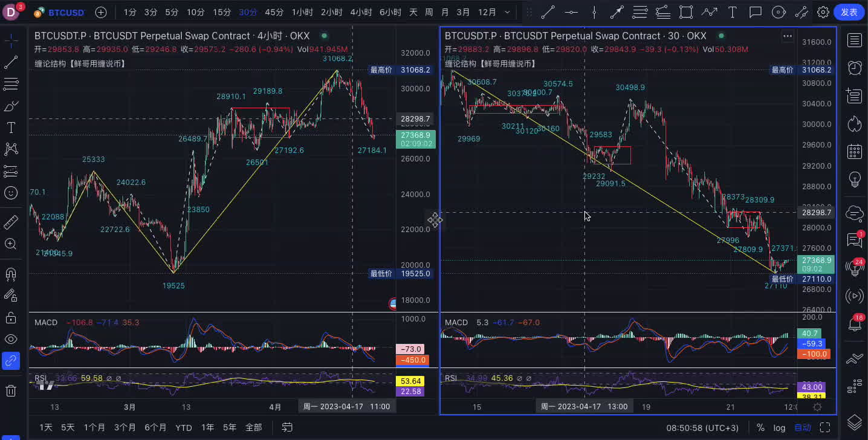Screen dimensions: 868x440
Task: Open the ruler measure tool
Action: tap(11, 222)
